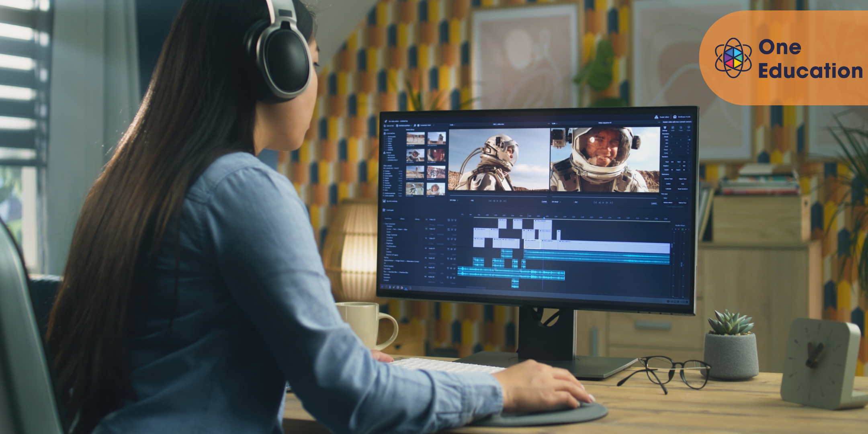
Task: Click the first icon on Video 03 track
Action: [448, 220]
